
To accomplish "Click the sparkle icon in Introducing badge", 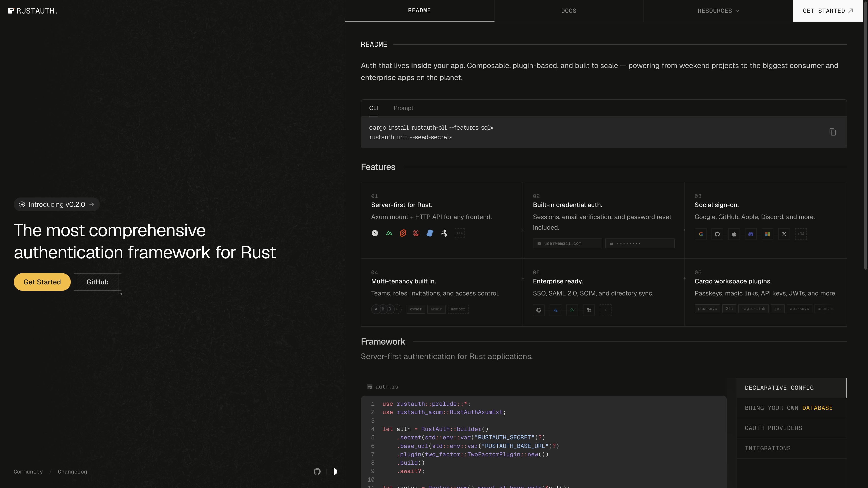I will point(22,204).
